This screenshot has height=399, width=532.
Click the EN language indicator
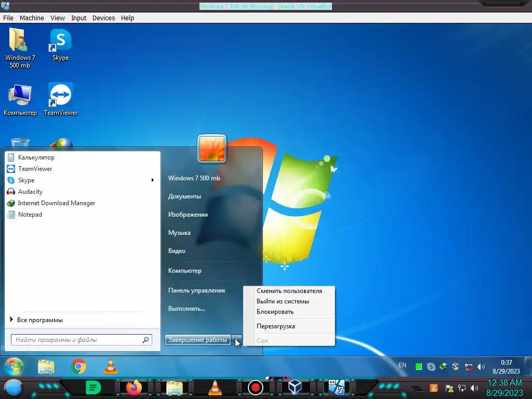click(x=403, y=365)
